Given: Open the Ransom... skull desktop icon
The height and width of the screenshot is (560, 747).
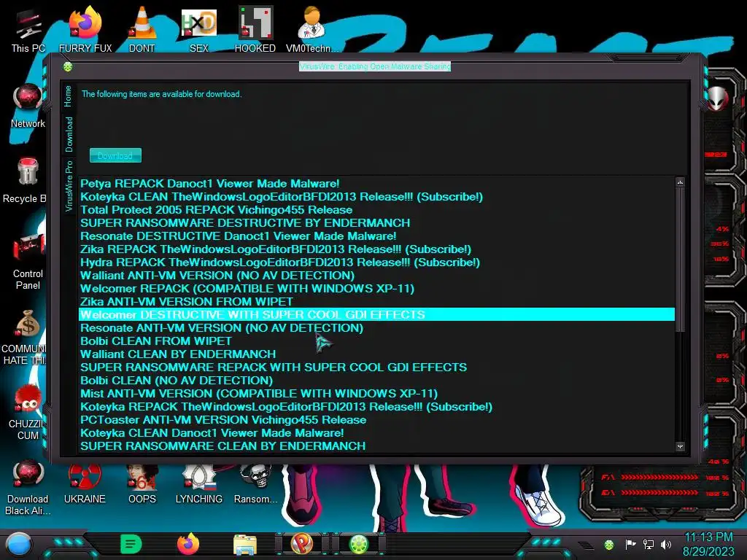Looking at the screenshot, I should click(255, 483).
